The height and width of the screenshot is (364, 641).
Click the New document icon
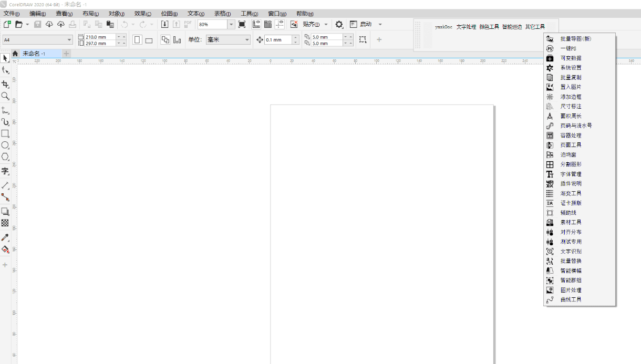(7, 24)
